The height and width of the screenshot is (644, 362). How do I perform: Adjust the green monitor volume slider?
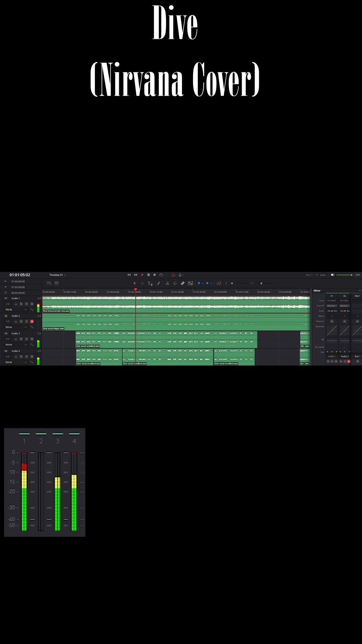[x=344, y=275]
